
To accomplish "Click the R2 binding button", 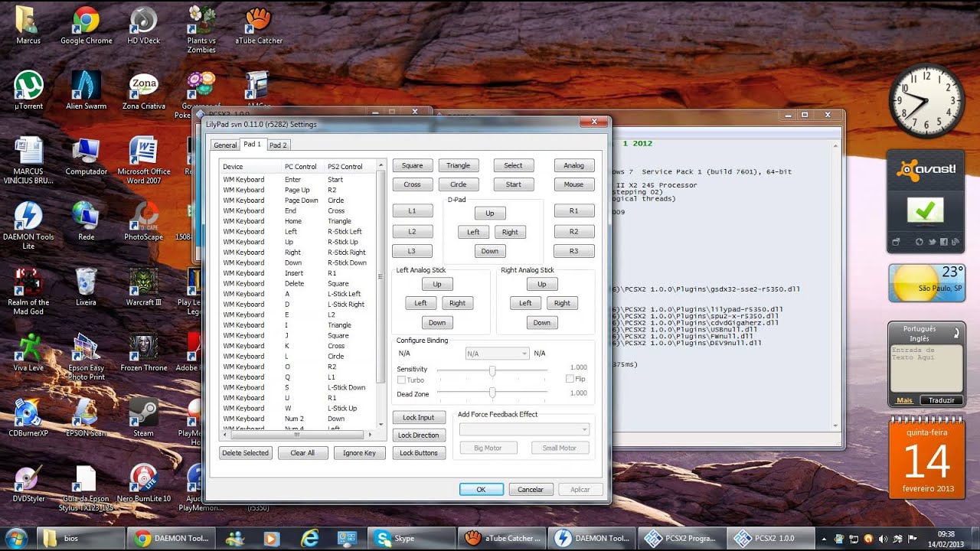I will coord(574,231).
